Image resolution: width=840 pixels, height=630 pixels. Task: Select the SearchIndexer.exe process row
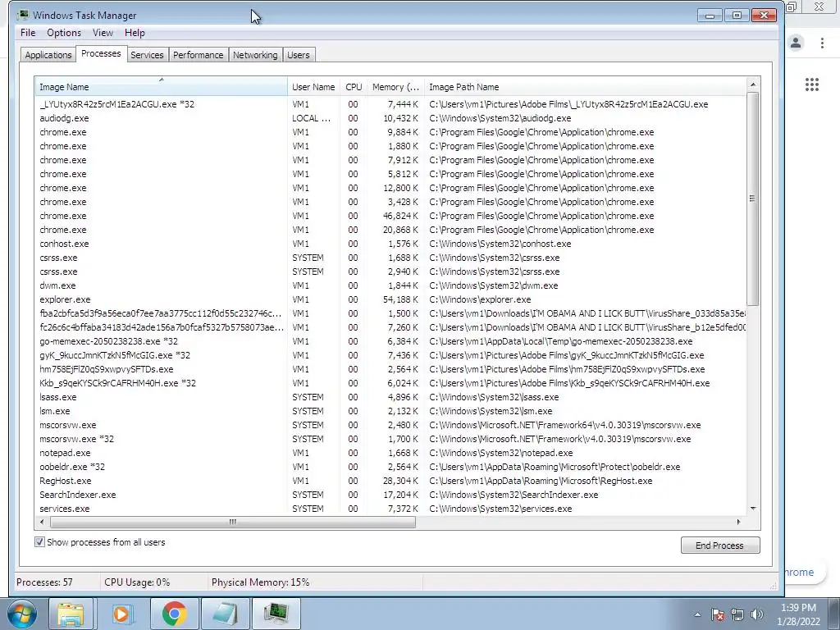click(390, 495)
